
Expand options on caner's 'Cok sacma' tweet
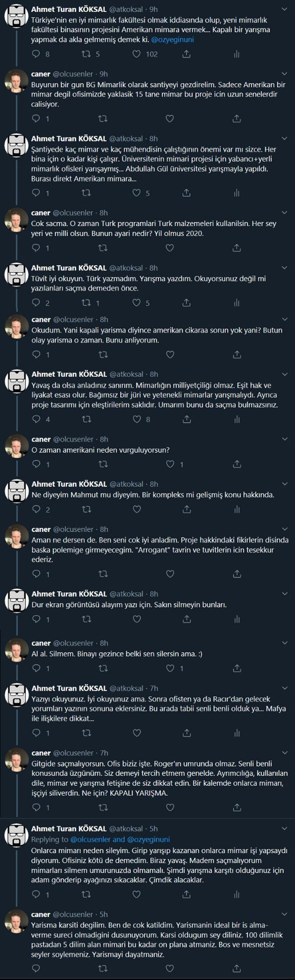284,213
